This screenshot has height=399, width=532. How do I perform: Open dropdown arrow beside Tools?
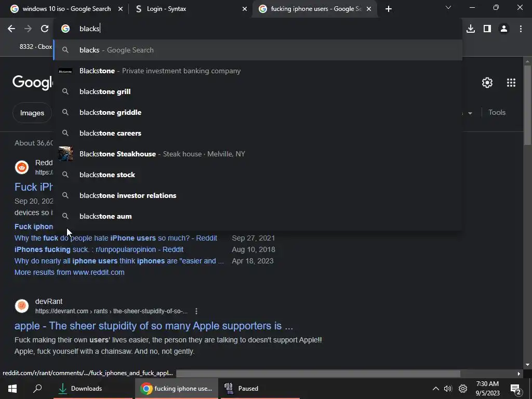[x=470, y=113]
